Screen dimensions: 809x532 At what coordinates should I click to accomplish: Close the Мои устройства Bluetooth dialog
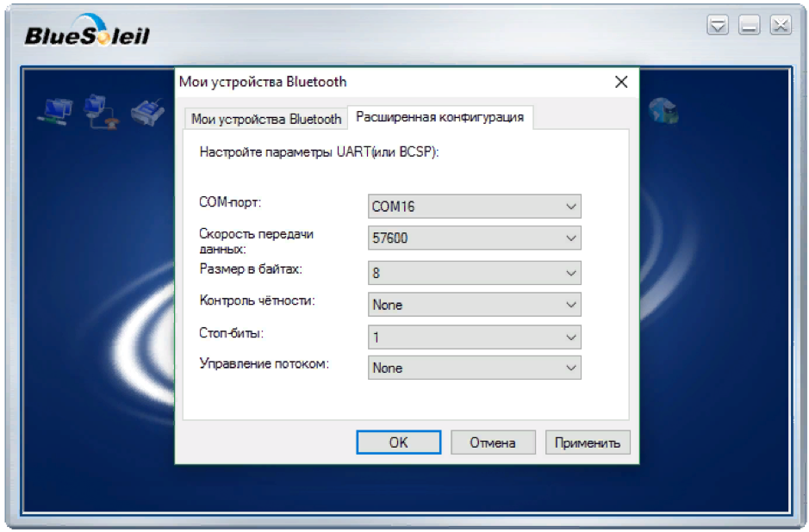[x=621, y=82]
